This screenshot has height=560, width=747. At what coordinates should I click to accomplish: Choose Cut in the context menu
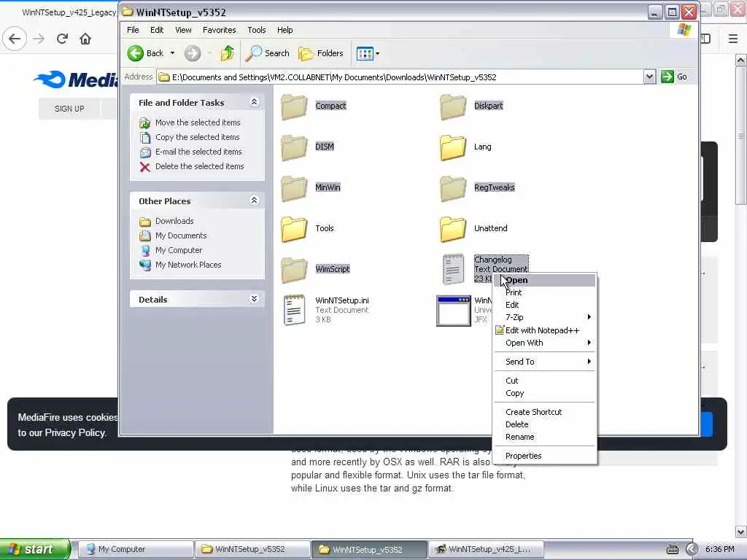[544, 381]
